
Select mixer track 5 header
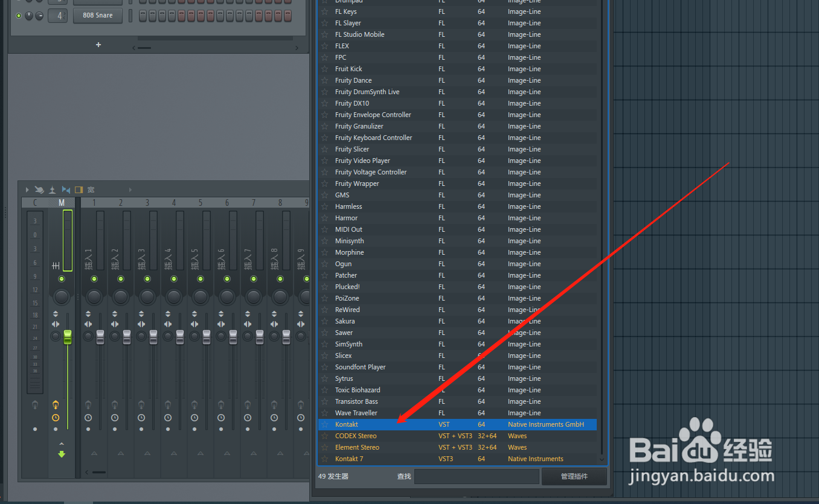[x=201, y=203]
